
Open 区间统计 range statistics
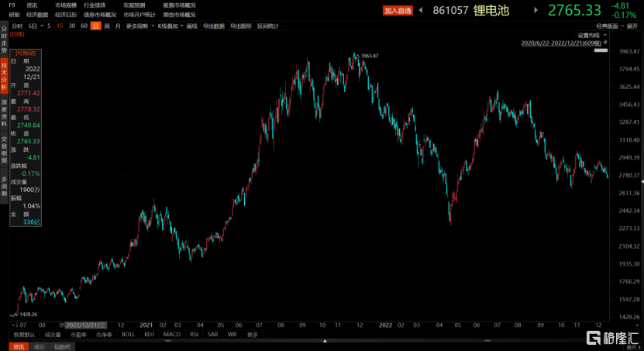coord(268,26)
